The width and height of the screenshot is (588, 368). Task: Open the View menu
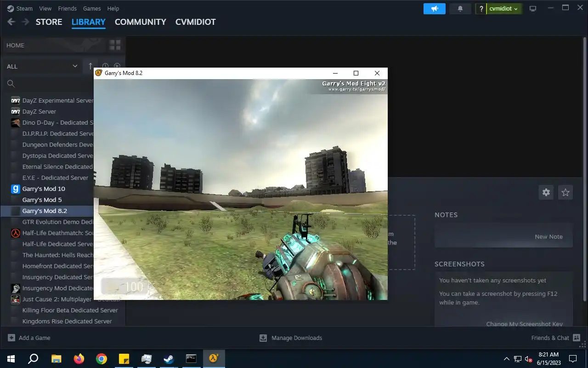(x=45, y=8)
